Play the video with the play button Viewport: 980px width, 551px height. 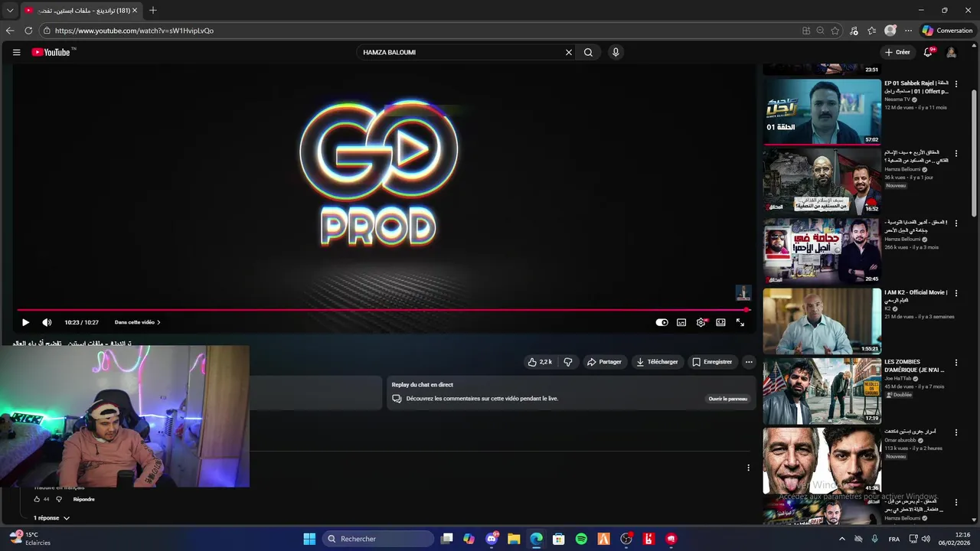[25, 322]
